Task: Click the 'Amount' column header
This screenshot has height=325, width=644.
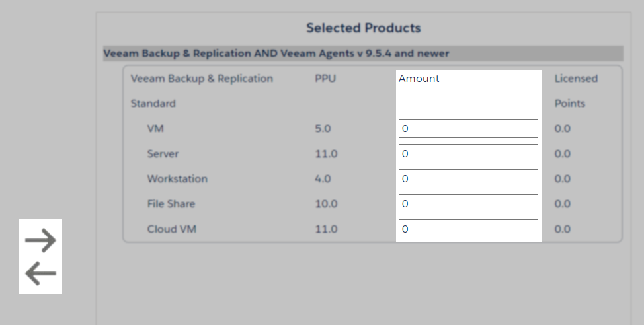Action: point(419,79)
